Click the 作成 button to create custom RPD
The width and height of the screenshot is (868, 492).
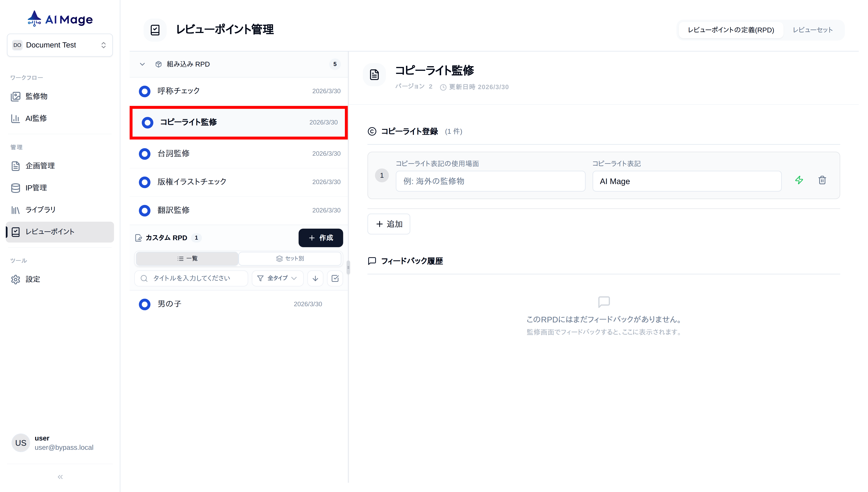click(x=321, y=238)
